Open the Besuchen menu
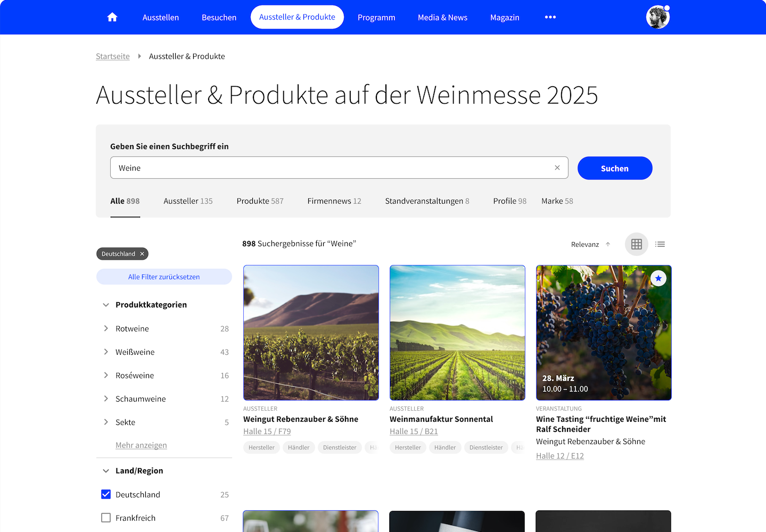Image resolution: width=766 pixels, height=532 pixels. (219, 17)
